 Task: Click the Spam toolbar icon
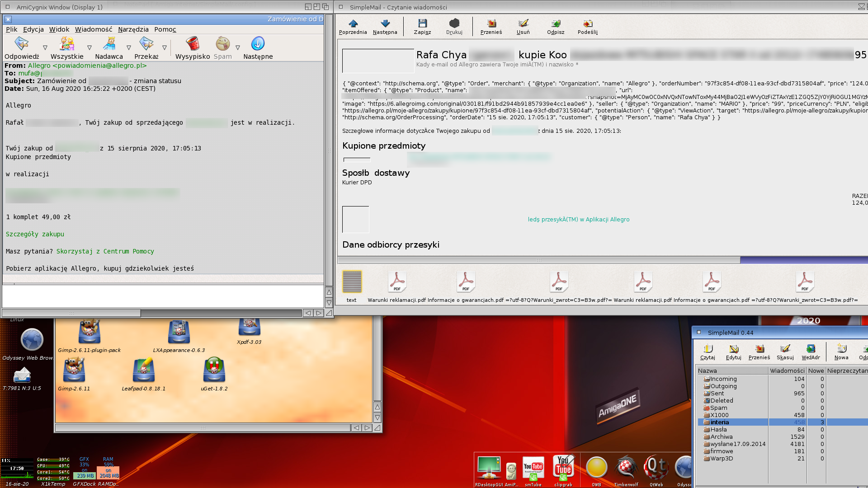coord(222,44)
